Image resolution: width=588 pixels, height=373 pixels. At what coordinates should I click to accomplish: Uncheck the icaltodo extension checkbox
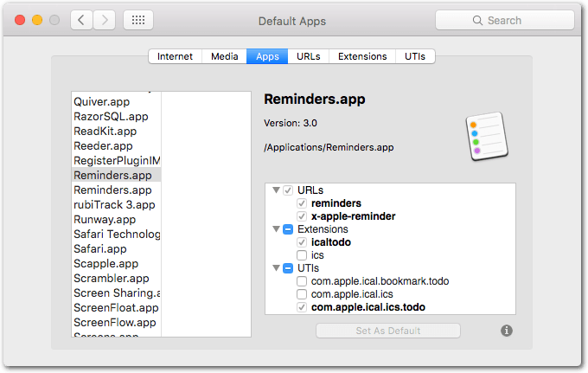point(302,242)
